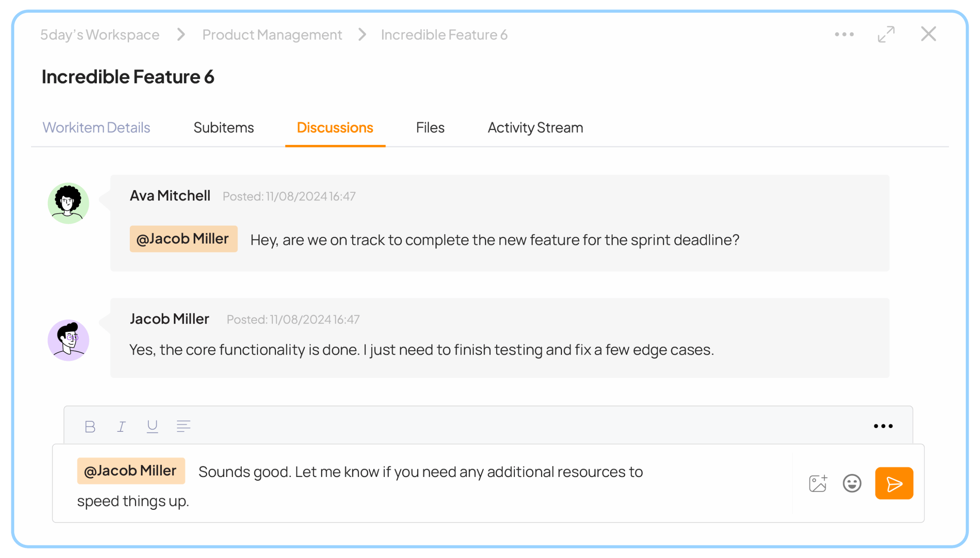
Task: Attach an image to the comment
Action: (817, 483)
